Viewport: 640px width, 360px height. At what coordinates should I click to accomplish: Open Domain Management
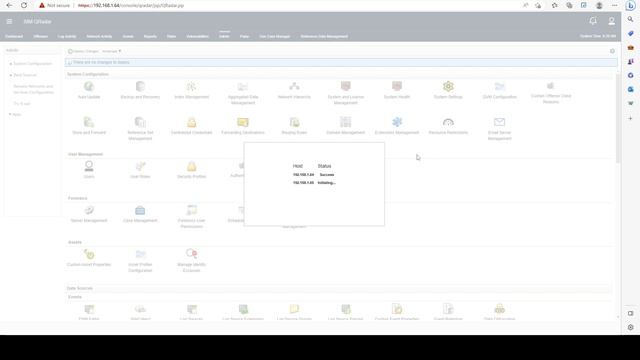tap(346, 122)
